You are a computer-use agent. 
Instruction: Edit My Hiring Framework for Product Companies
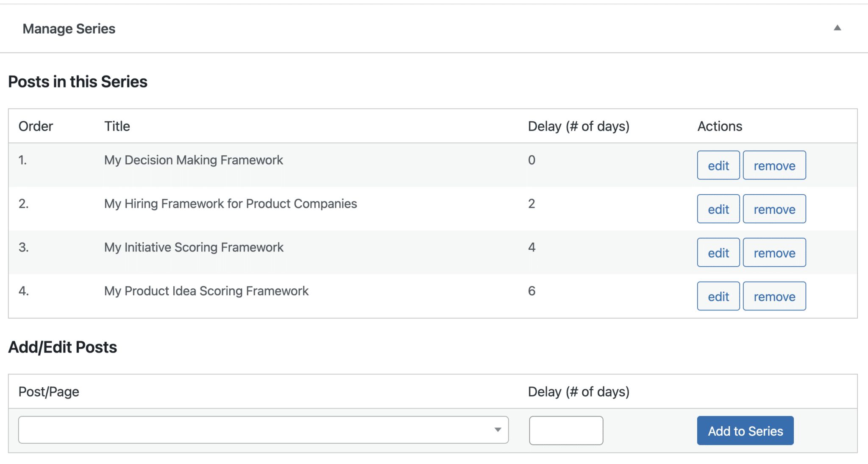coord(718,209)
